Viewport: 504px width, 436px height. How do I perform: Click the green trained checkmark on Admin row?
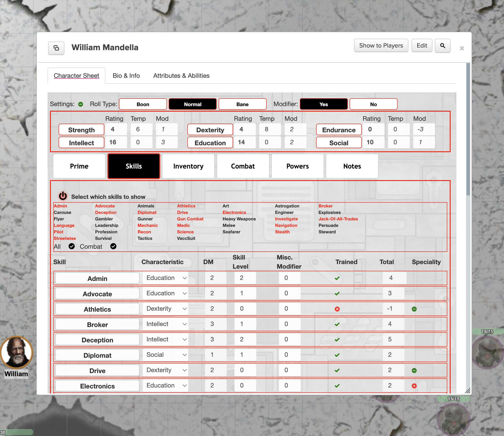(x=337, y=278)
